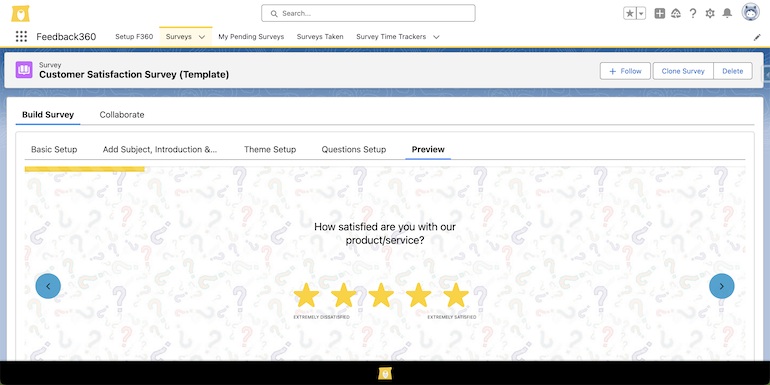Edit navigation bar with pencil icon

click(757, 37)
